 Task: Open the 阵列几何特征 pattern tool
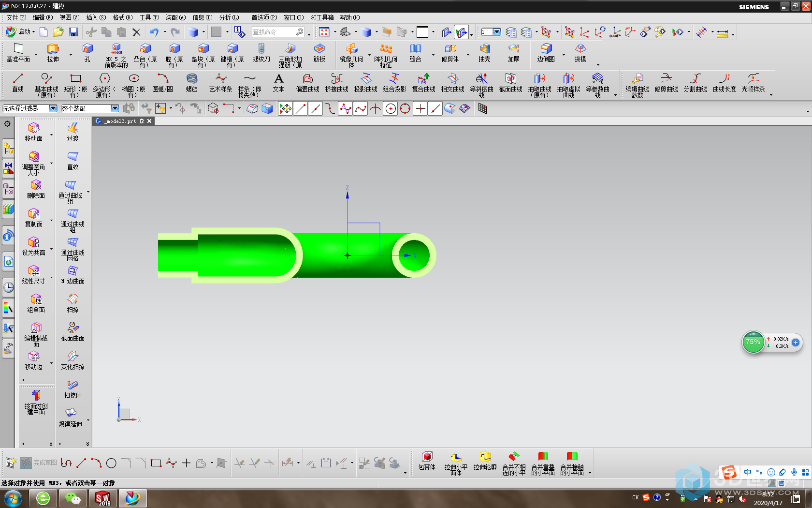tap(386, 55)
